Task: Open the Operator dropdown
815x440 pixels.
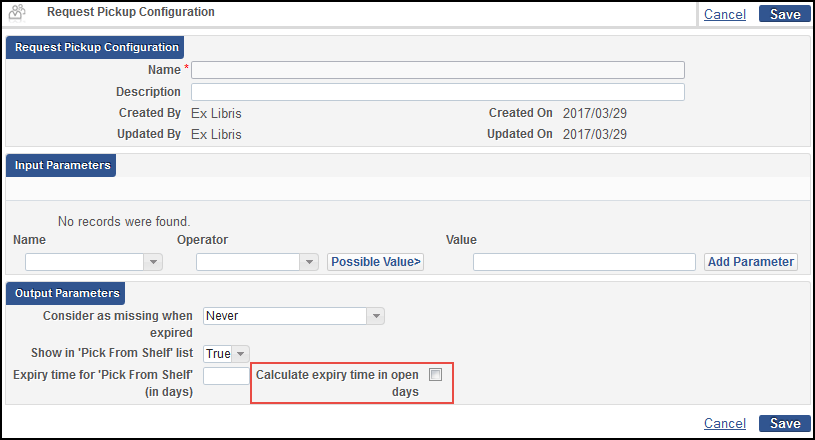Action: click(x=257, y=262)
